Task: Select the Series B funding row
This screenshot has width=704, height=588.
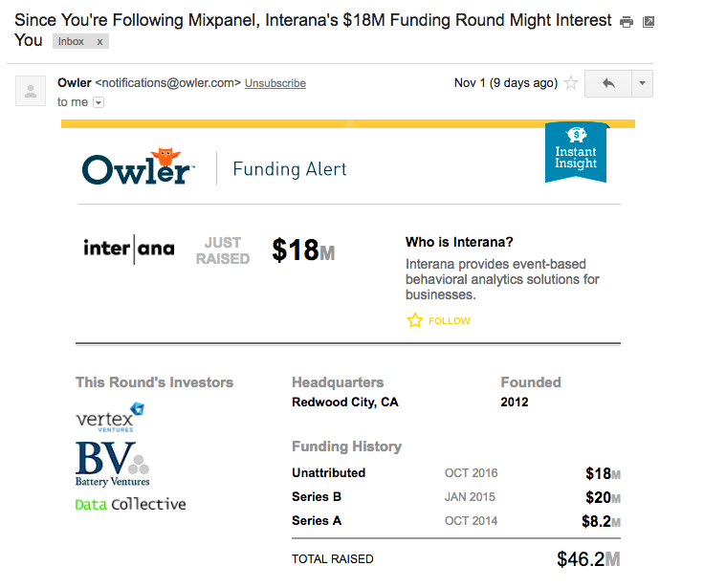Action: (456, 497)
